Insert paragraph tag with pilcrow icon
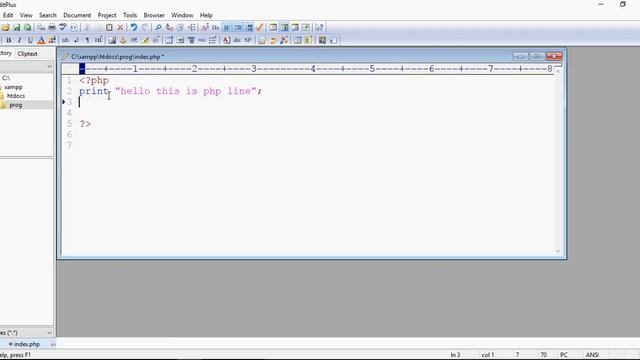The image size is (640, 360). (87, 40)
